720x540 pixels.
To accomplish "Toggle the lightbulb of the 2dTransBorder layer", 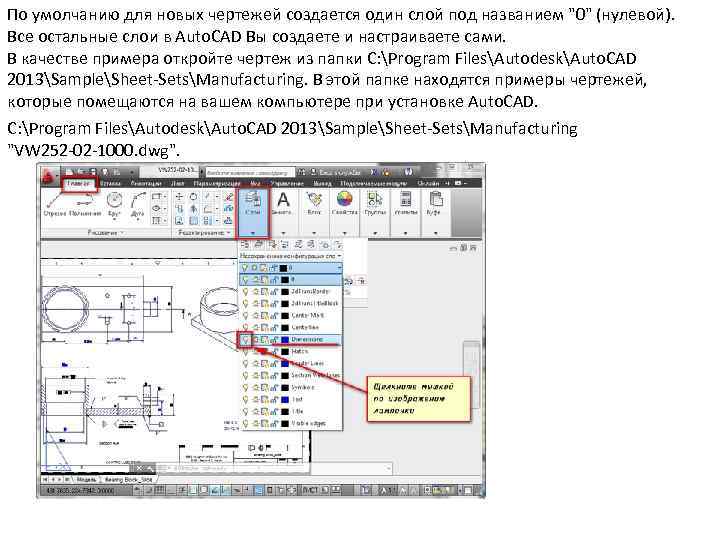I will point(246,292).
